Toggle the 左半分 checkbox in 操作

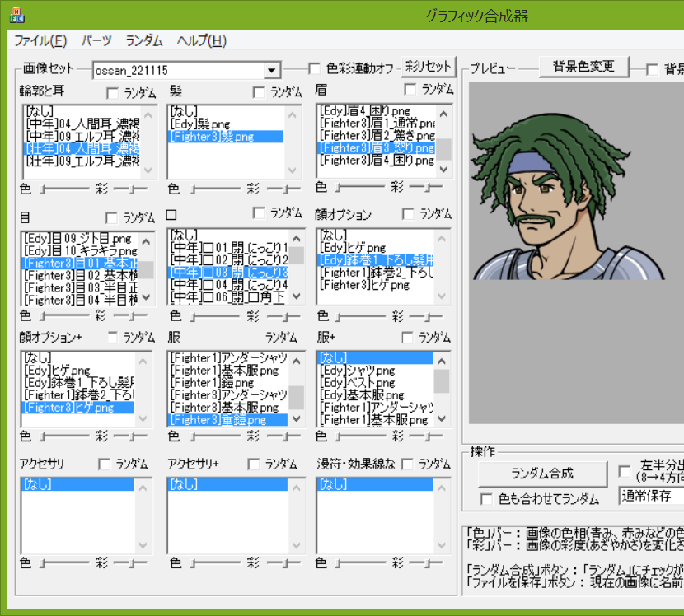625,471
